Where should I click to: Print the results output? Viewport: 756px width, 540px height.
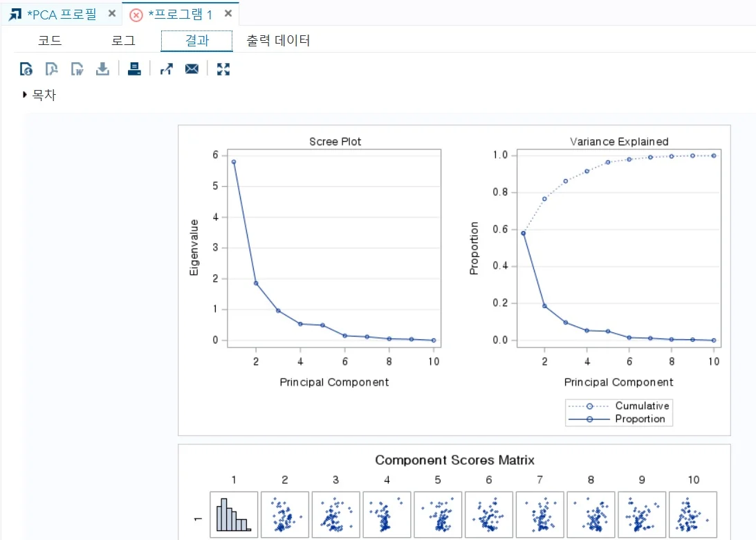coord(135,69)
